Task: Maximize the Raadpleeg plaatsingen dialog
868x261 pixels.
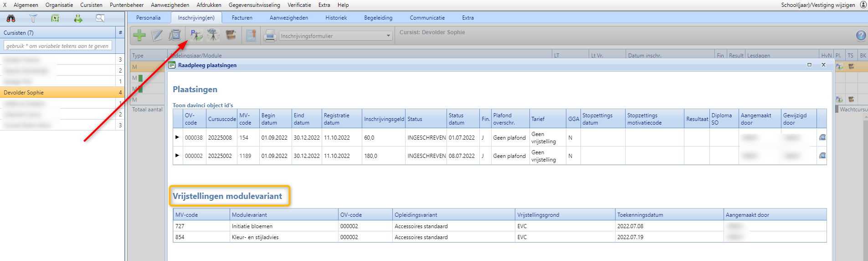Action: pos(810,65)
